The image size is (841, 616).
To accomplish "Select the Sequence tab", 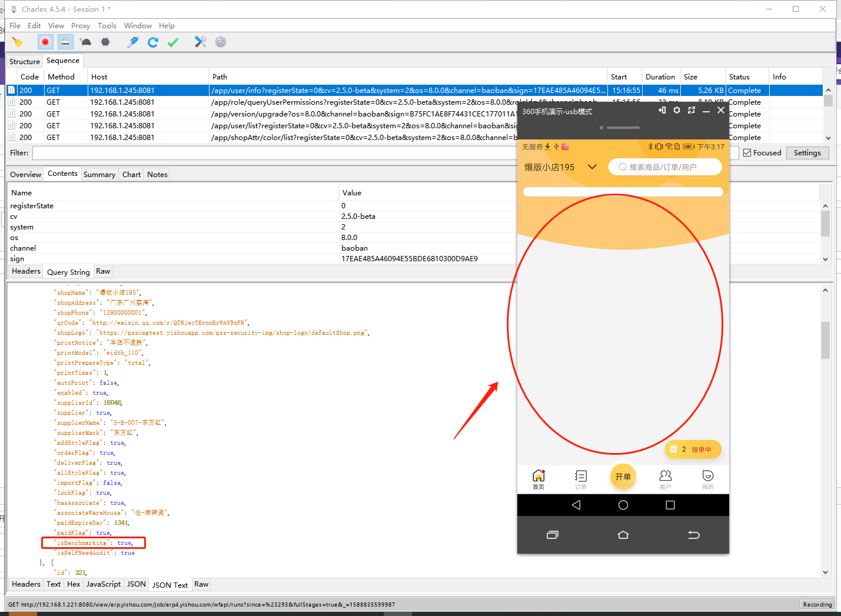I will pyautogui.click(x=63, y=61).
